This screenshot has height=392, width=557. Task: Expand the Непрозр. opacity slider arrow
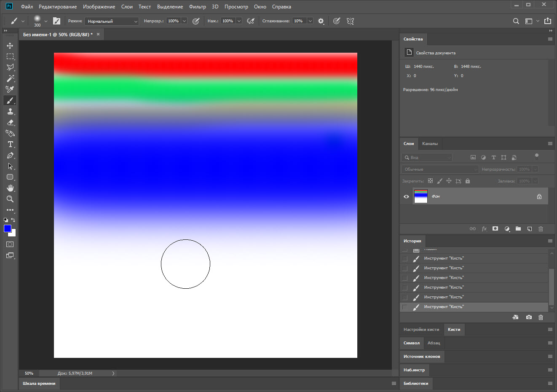(x=184, y=21)
